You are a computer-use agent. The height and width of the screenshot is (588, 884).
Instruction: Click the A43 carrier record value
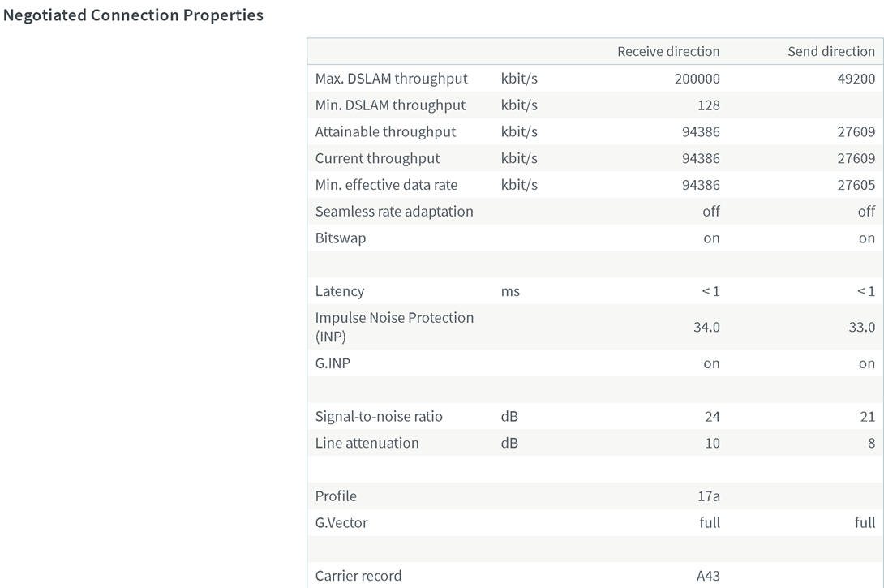[708, 576]
